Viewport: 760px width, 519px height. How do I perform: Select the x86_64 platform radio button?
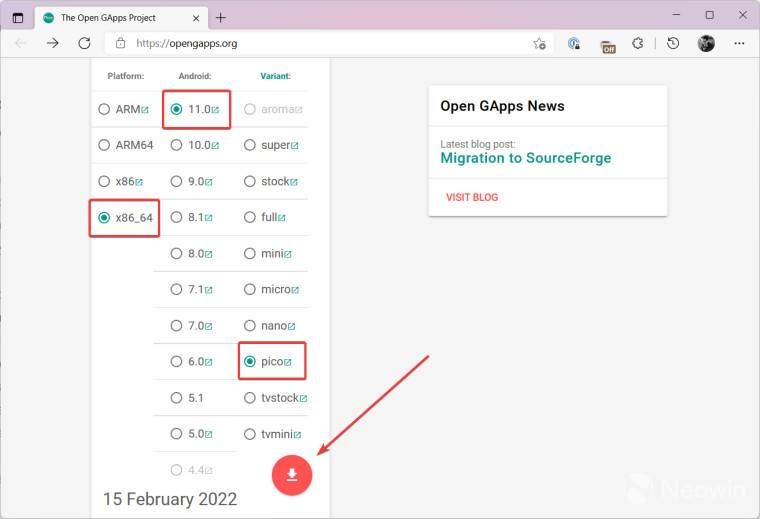104,218
